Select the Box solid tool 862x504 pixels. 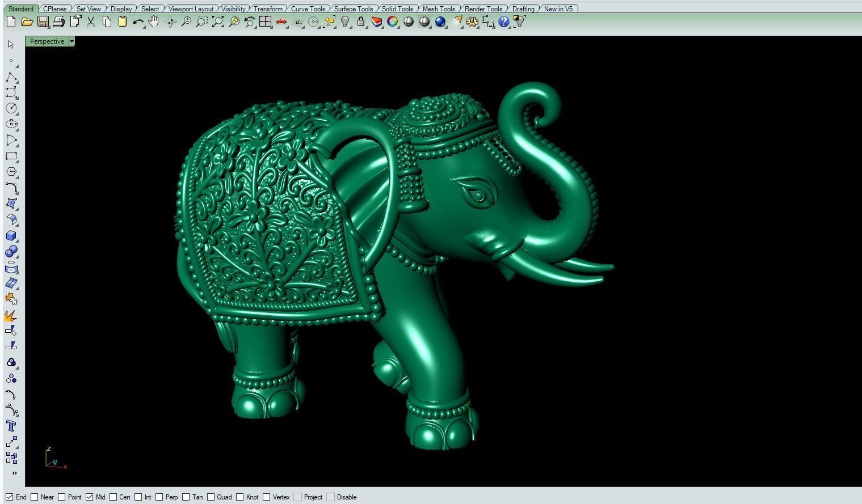coord(11,235)
